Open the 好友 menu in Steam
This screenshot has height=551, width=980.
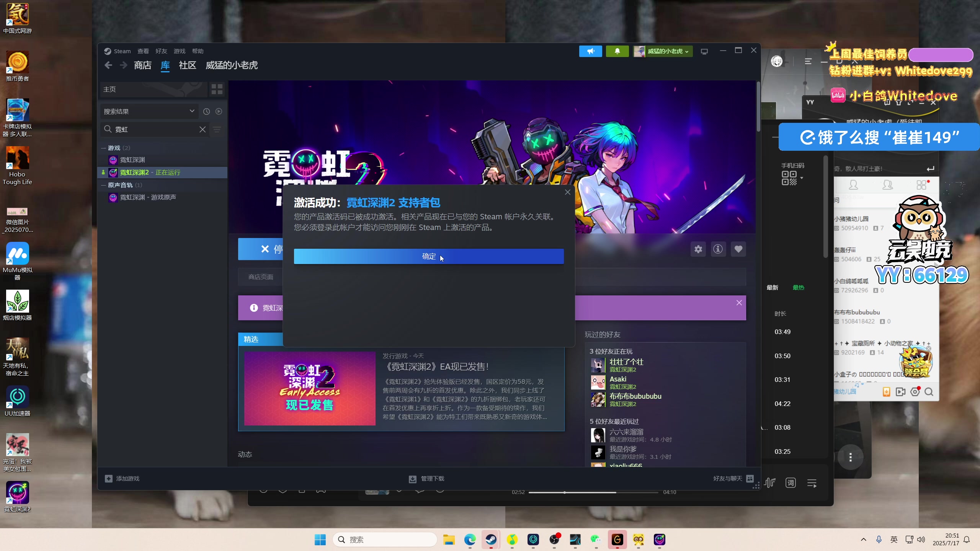(161, 51)
